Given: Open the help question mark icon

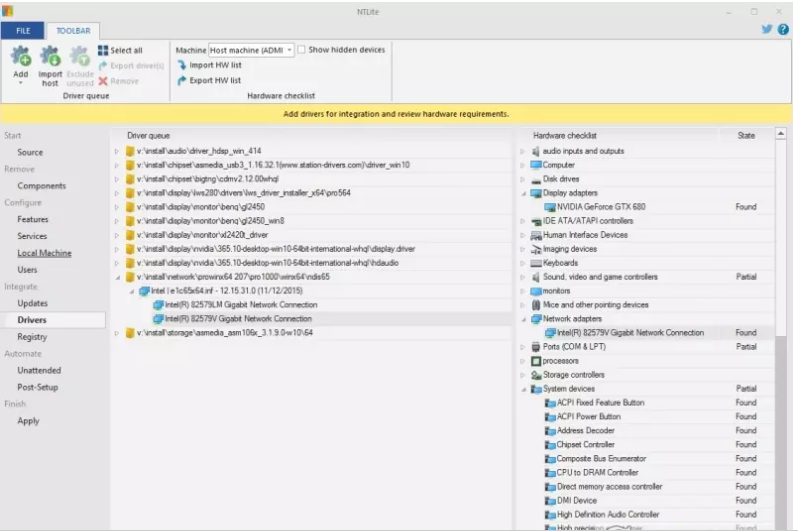Looking at the screenshot, I should point(783,29).
